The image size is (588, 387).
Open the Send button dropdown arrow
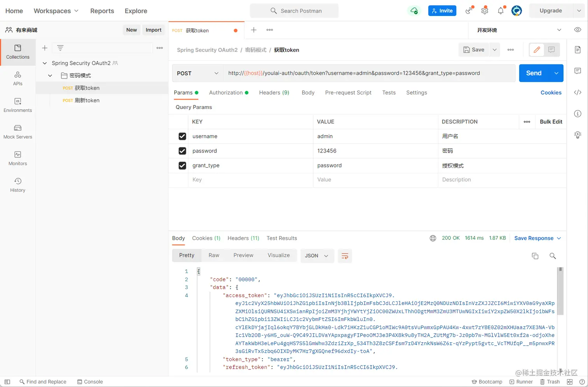point(556,73)
